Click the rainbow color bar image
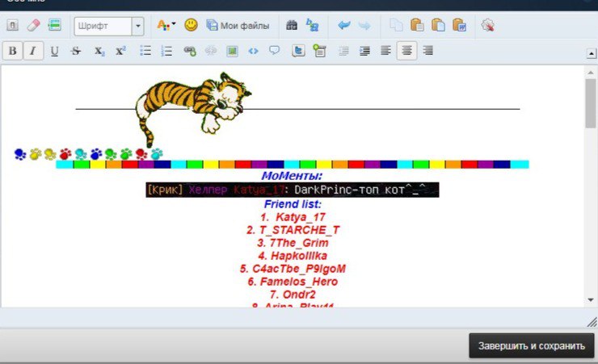 293,165
